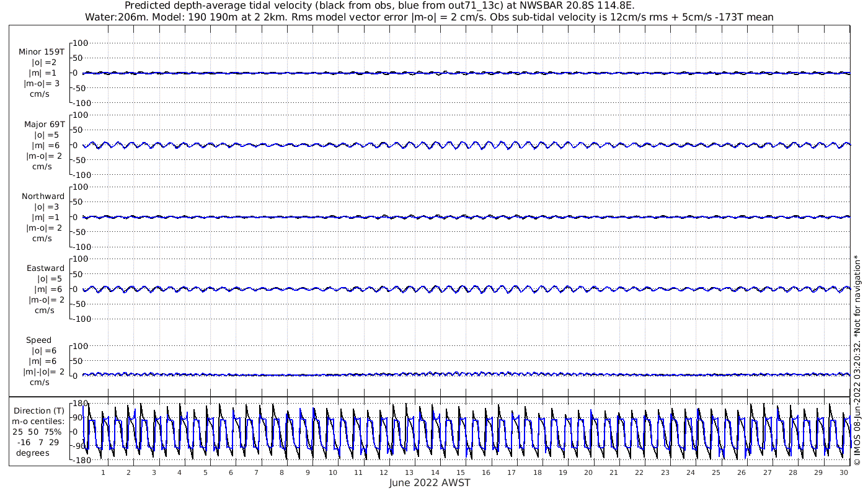This screenshot has height=496, width=868.
Task: Click x-axis date tick '15'
Action: point(461,472)
